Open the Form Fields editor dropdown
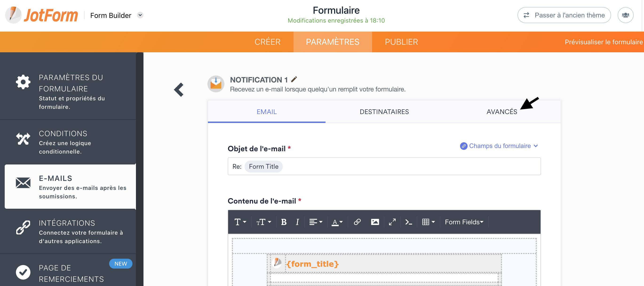Screen dimensions: 644x286 click(x=464, y=222)
